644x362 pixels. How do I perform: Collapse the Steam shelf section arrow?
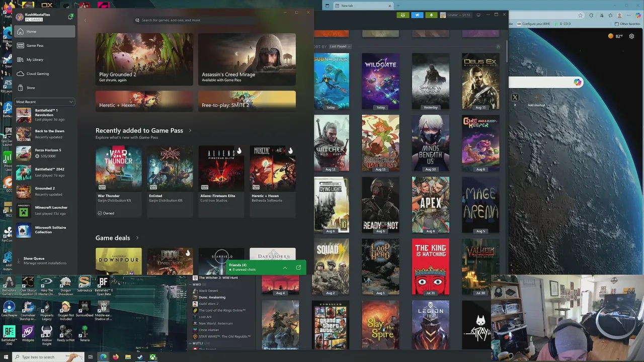(x=499, y=46)
